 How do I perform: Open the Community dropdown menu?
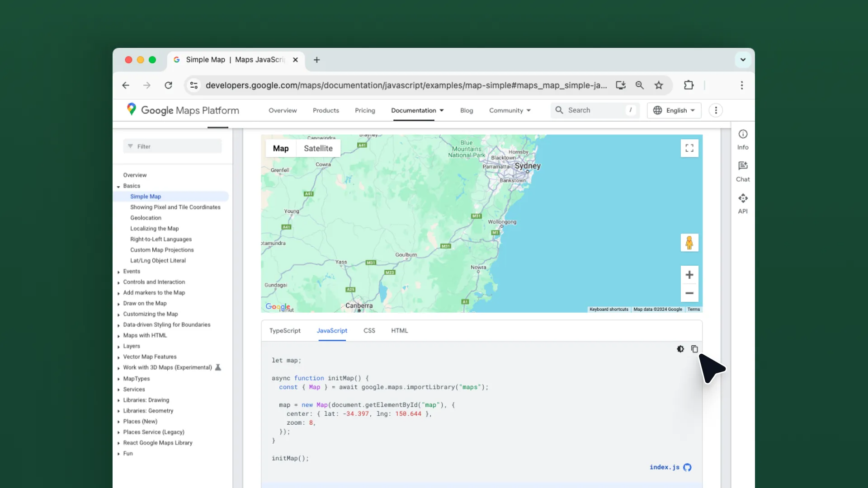pyautogui.click(x=510, y=110)
